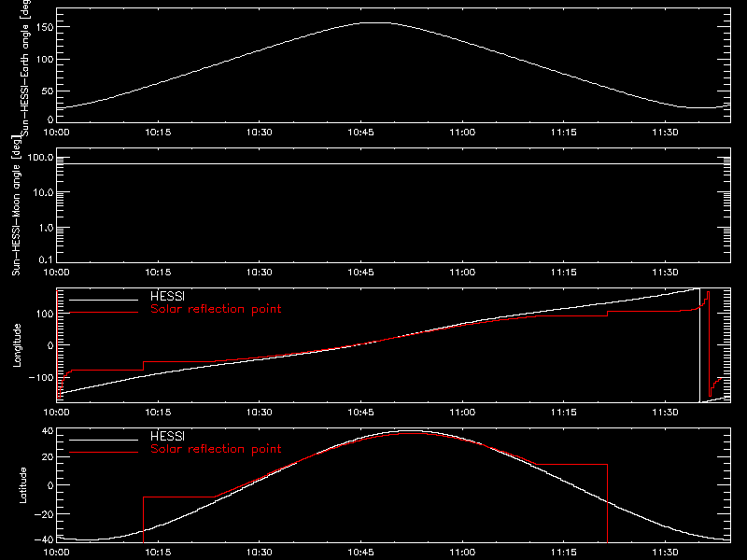Click '11:15' time label under Latitude plot
The width and height of the screenshot is (747, 560).
(x=564, y=553)
